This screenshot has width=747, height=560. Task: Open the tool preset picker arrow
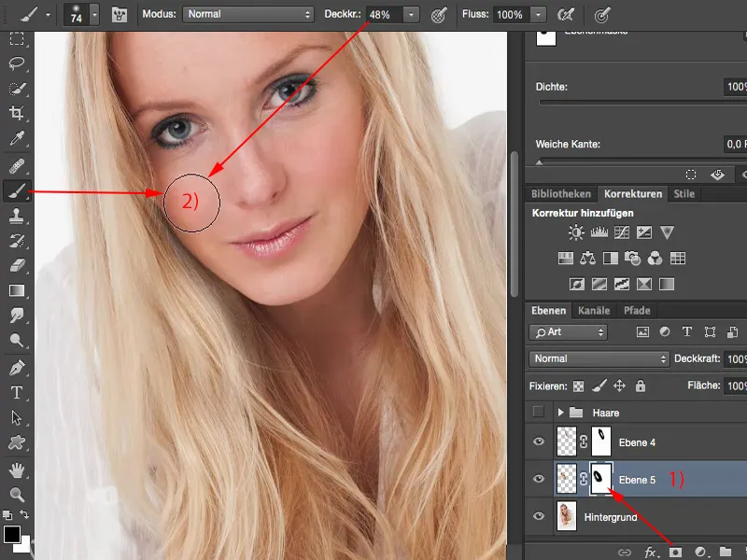tap(48, 15)
